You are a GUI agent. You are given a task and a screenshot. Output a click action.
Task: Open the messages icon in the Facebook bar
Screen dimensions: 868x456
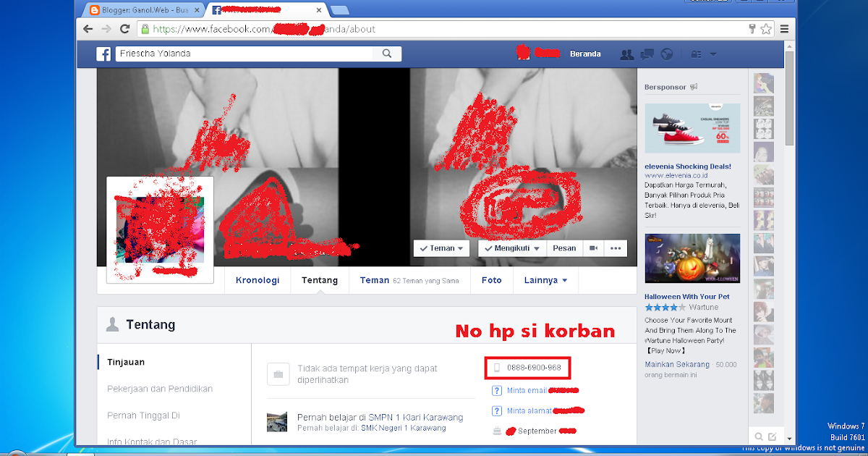(647, 54)
